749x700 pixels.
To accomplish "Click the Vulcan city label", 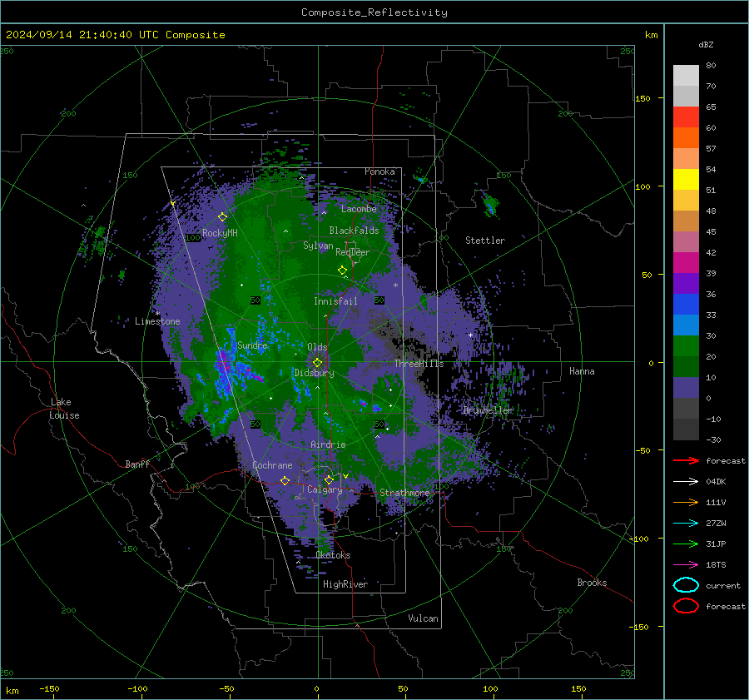I will pos(423,618).
